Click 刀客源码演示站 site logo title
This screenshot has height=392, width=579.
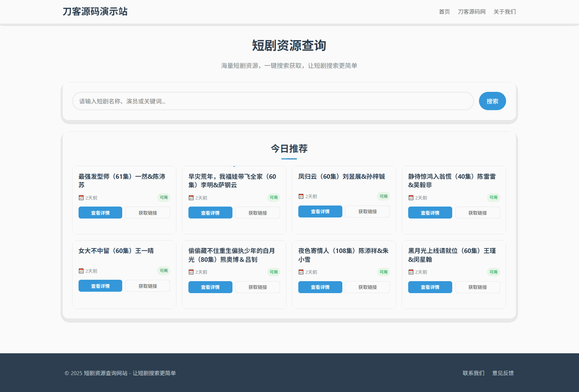pyautogui.click(x=95, y=12)
